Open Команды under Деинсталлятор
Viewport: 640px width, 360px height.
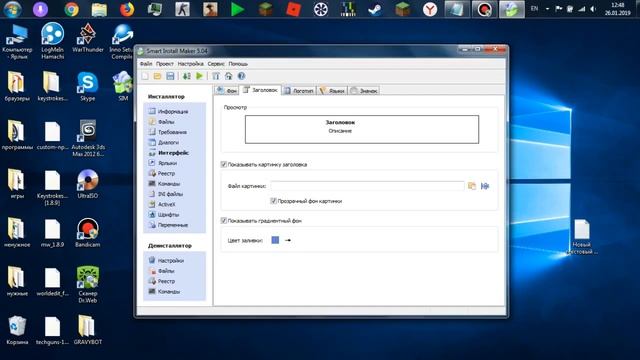click(164, 291)
